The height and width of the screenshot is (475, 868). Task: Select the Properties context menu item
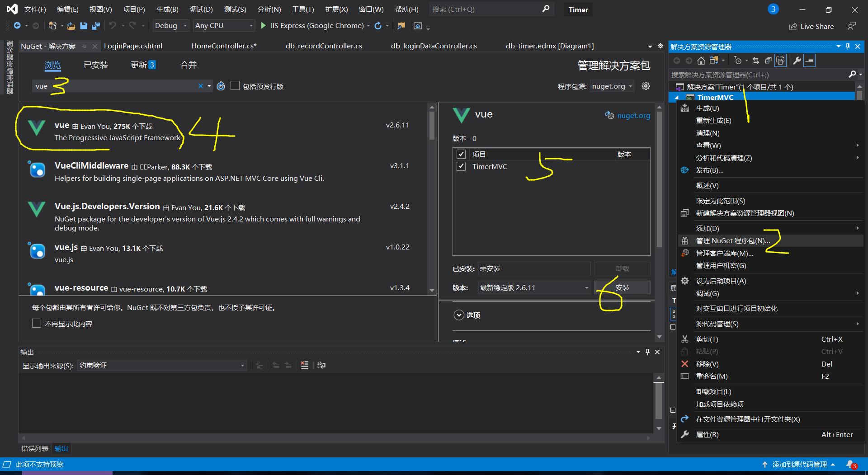pos(771,434)
